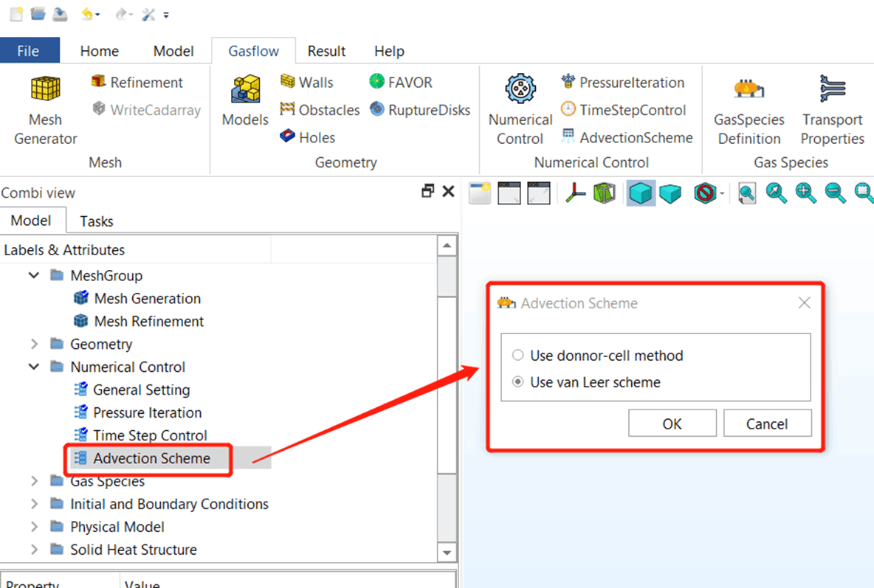The height and width of the screenshot is (588, 874).
Task: Open the Models ribbon command
Action: point(245,101)
